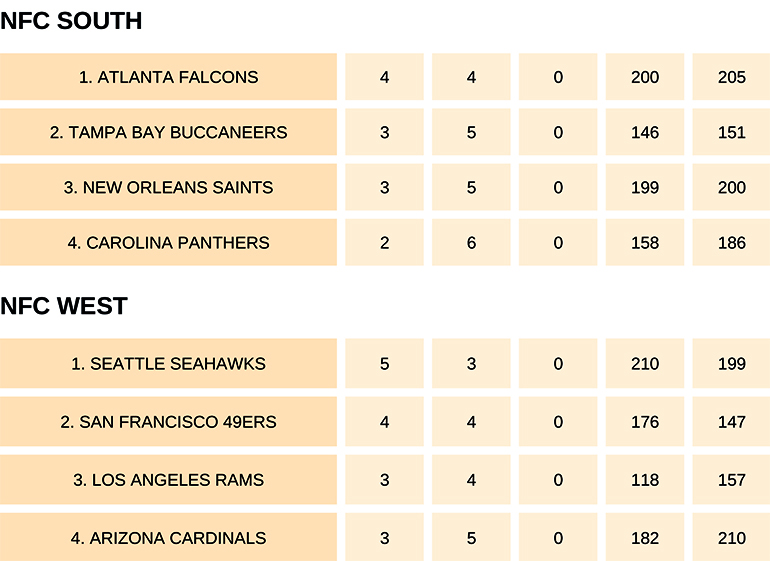Click Panthers losses cell showing 6
Viewport: 770px width, 561px height.
(x=471, y=242)
